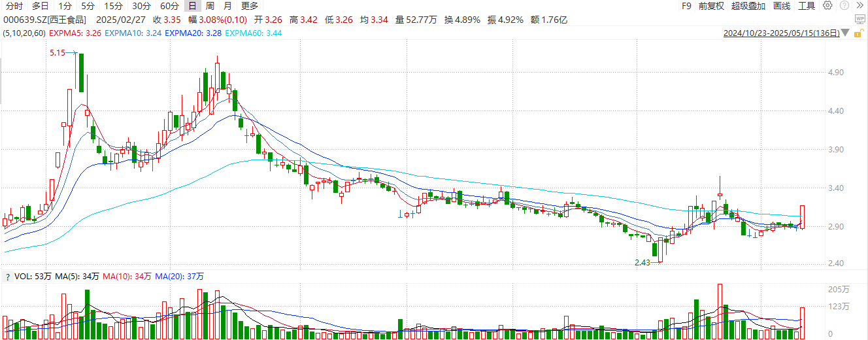The width and height of the screenshot is (868, 340).
Task: Click the volume MA(20): 37万 label
Action: 180,277
